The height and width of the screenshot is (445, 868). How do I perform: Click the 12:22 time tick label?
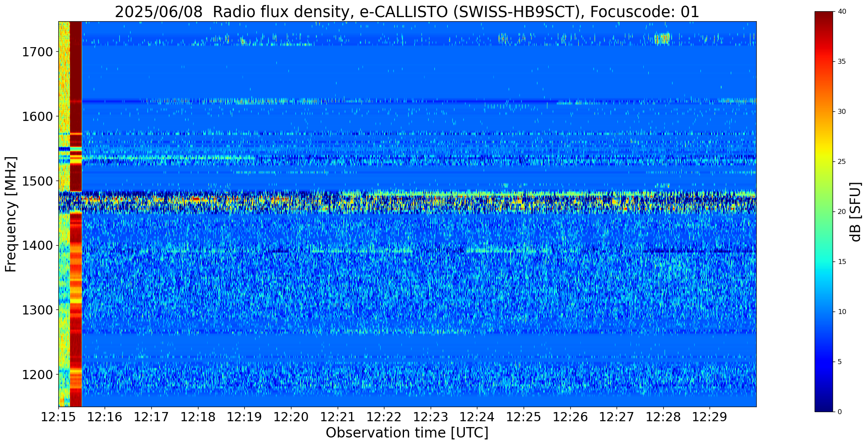point(384,417)
